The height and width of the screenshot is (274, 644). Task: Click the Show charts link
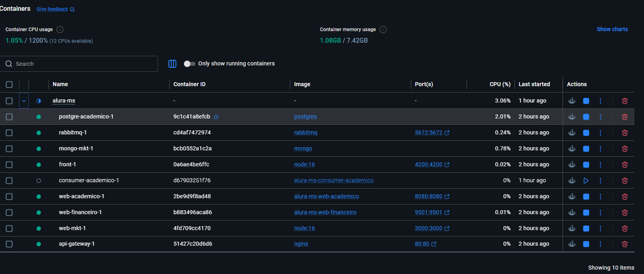pos(612,29)
